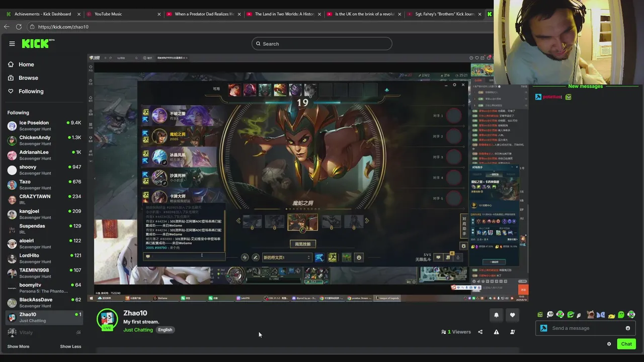Open Ice Poseidon's channel in Following list
644x362 pixels.
point(44,126)
